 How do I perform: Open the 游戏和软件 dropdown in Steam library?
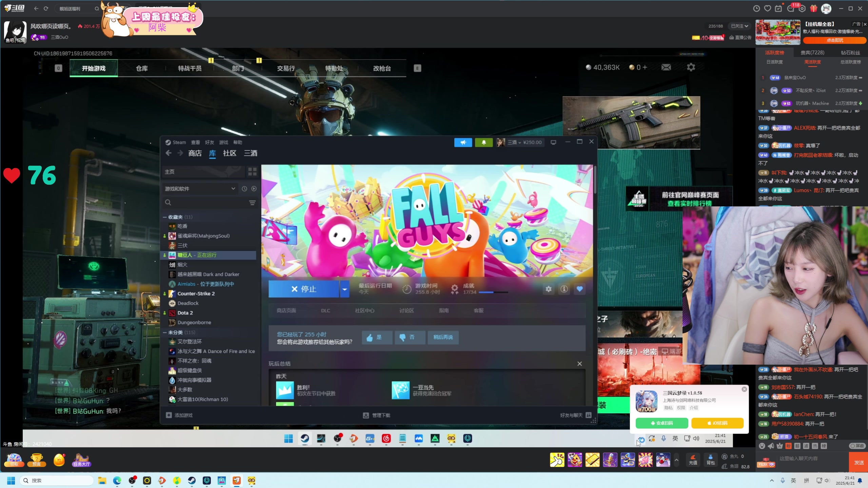tap(200, 189)
